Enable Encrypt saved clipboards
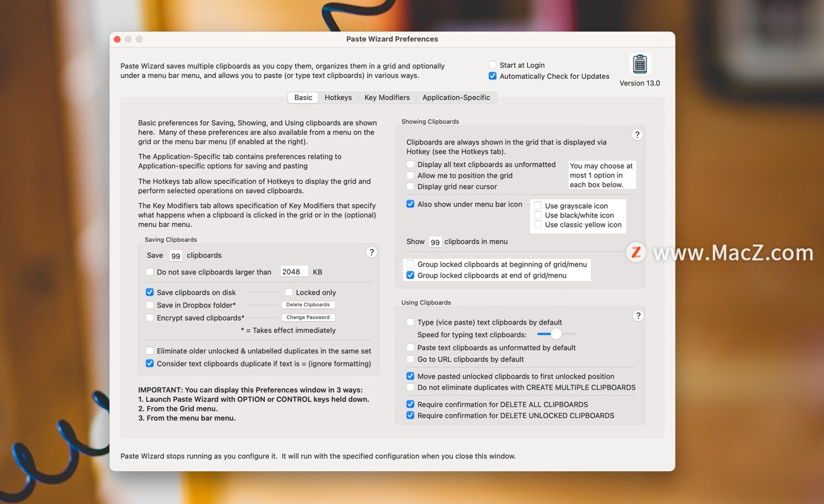This screenshot has height=504, width=824. tap(150, 317)
